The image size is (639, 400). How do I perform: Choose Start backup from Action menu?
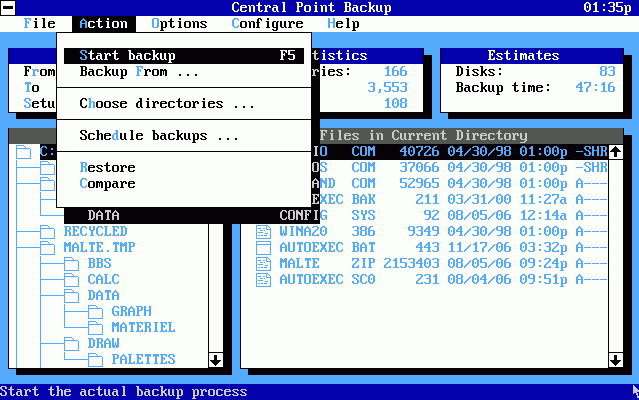click(x=127, y=56)
